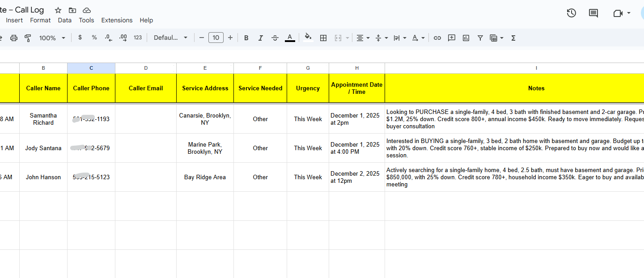Open the Insert menu

14,20
